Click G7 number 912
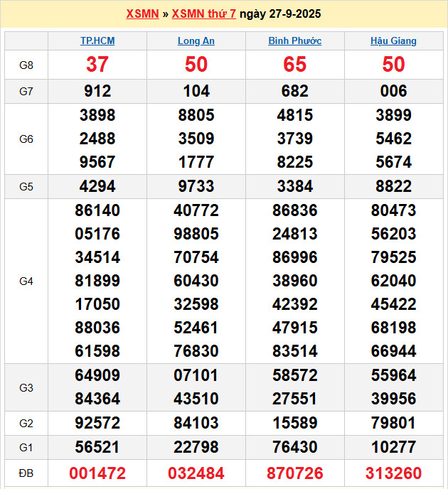 pyautogui.click(x=97, y=91)
